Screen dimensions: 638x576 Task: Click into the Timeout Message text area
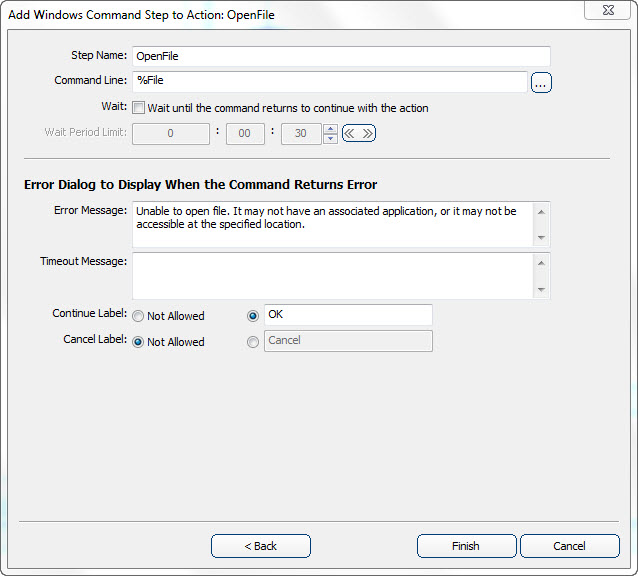pyautogui.click(x=330, y=275)
